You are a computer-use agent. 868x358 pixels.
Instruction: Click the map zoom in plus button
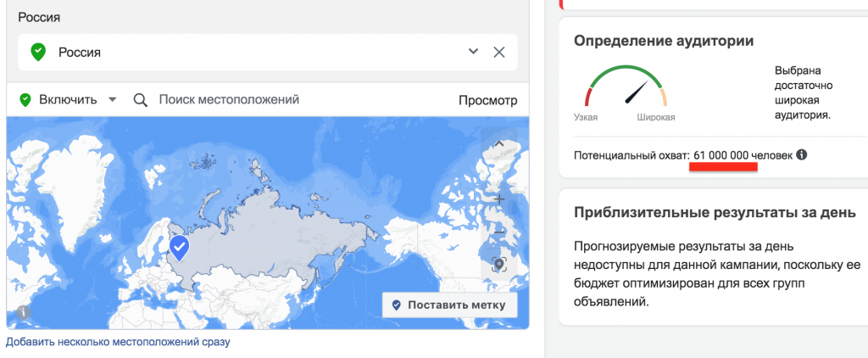[499, 199]
